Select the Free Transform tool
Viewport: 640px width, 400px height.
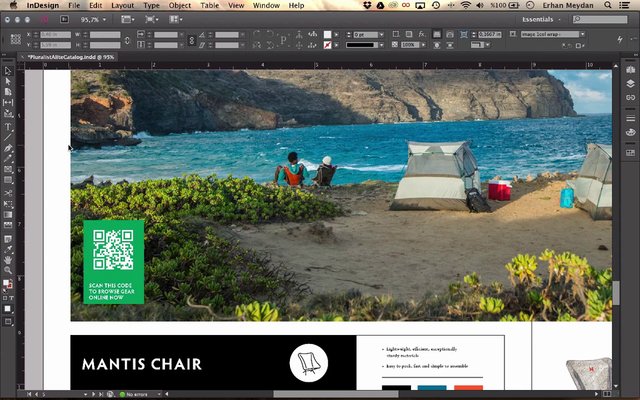tap(8, 204)
